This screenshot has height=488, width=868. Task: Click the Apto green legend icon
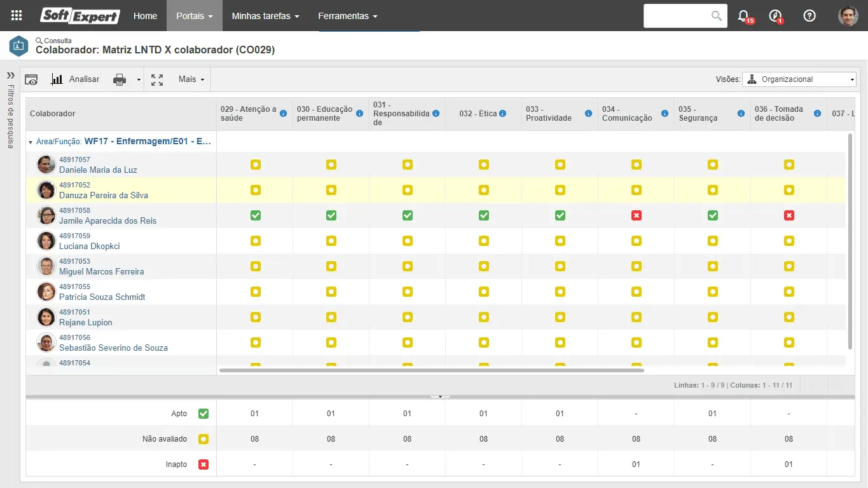[x=203, y=414]
